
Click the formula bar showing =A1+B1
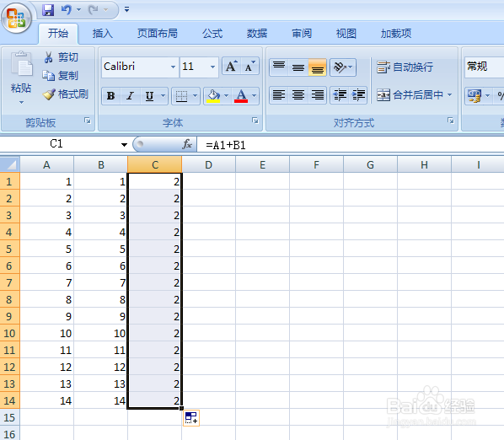pyautogui.click(x=351, y=145)
